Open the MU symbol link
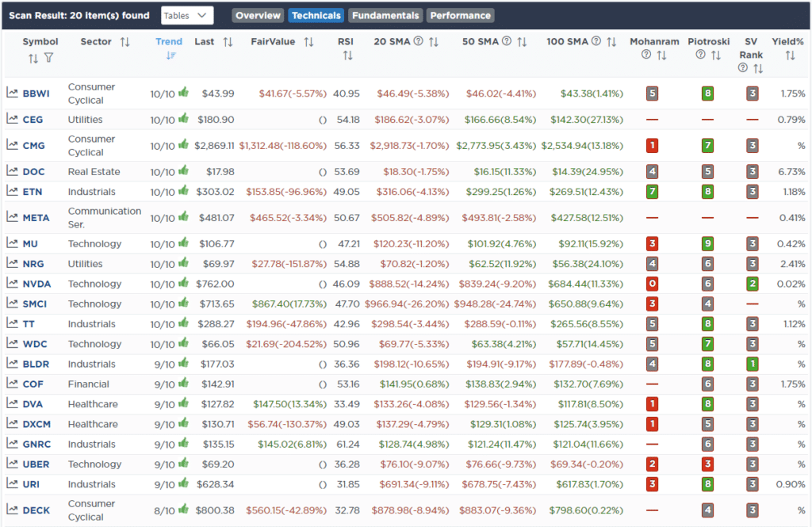812x527 pixels. tap(30, 243)
